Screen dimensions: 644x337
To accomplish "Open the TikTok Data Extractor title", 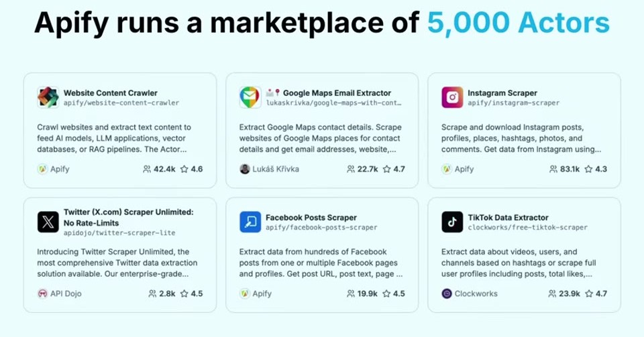I will 508,218.
